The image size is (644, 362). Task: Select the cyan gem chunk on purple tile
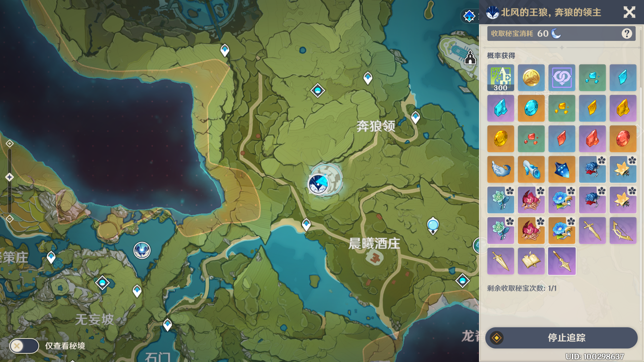(x=500, y=108)
